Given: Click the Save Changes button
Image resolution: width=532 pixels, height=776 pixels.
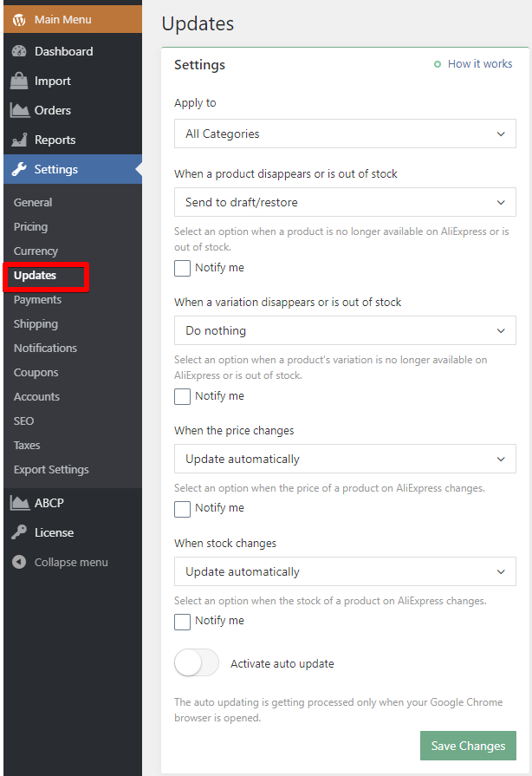Looking at the screenshot, I should [468, 746].
